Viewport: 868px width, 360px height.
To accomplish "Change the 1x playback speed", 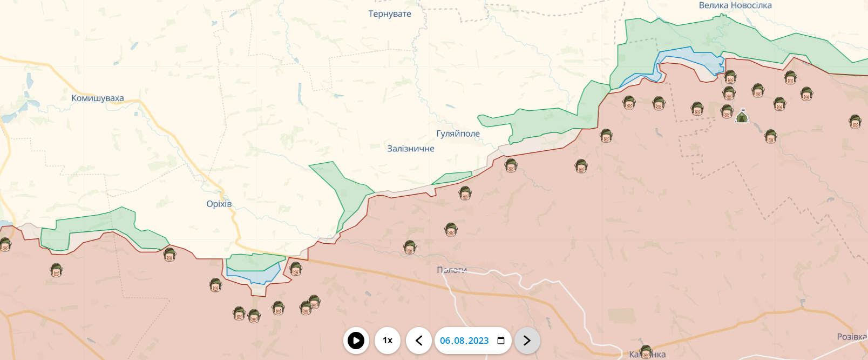I will point(388,341).
